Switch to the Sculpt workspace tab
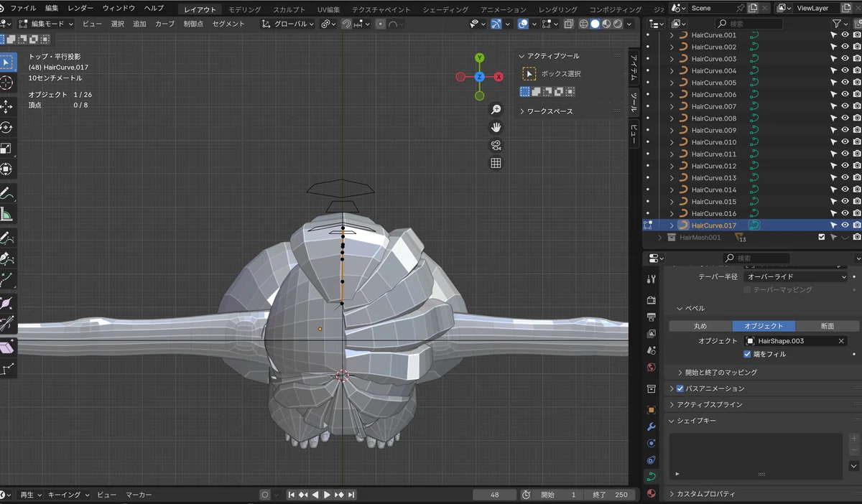The width and height of the screenshot is (862, 504). (x=289, y=9)
